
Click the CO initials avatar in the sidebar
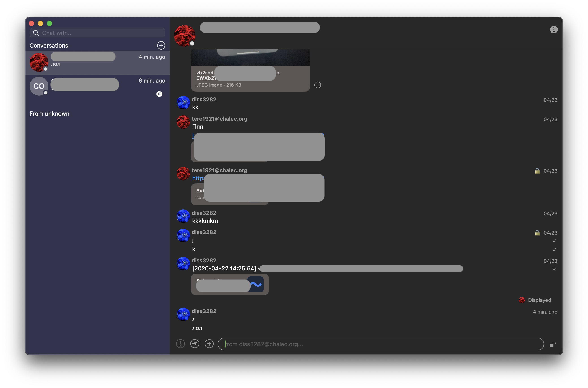39,86
